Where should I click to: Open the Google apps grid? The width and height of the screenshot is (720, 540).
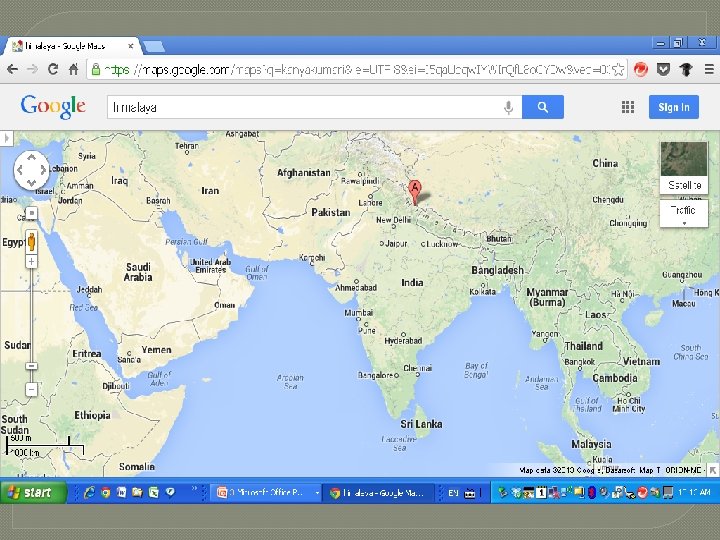[628, 107]
